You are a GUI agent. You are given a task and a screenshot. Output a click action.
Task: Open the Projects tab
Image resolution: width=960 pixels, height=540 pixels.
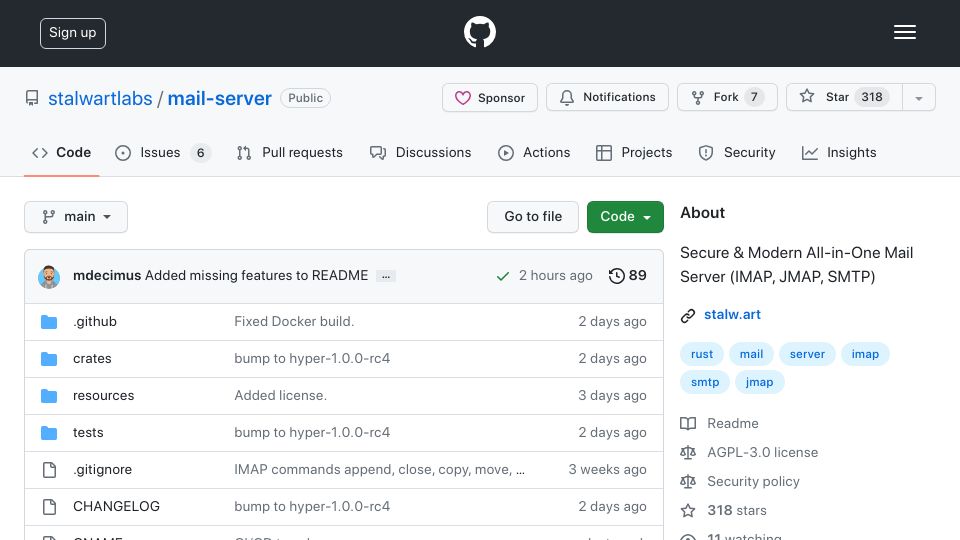tap(634, 152)
